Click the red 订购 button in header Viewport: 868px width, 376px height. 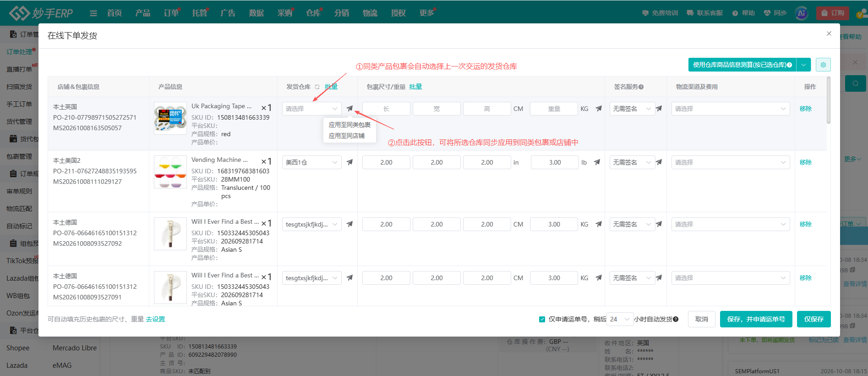click(x=832, y=13)
